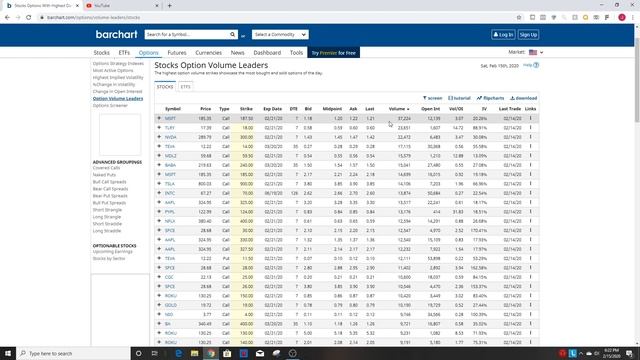Open Options Screener in sidebar
This screenshot has width=640, height=360.
(110, 106)
